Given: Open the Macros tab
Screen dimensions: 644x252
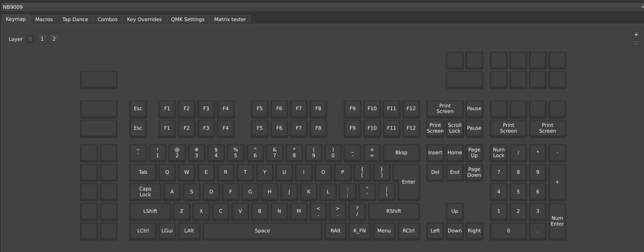Looking at the screenshot, I should point(44,19).
